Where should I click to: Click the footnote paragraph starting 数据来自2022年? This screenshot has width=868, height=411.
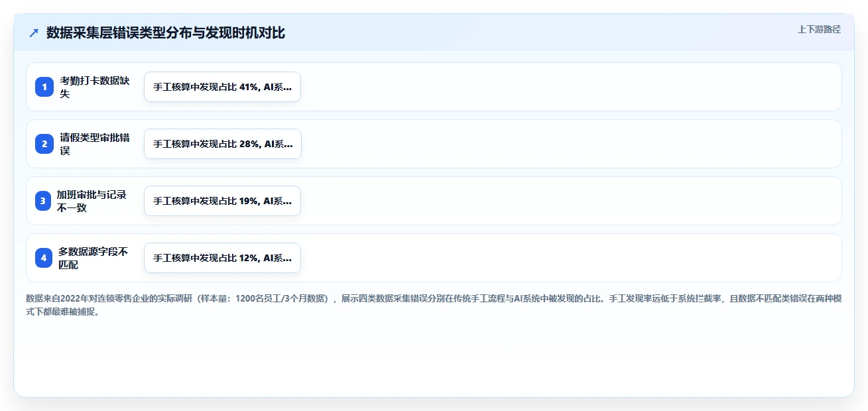[x=434, y=305]
